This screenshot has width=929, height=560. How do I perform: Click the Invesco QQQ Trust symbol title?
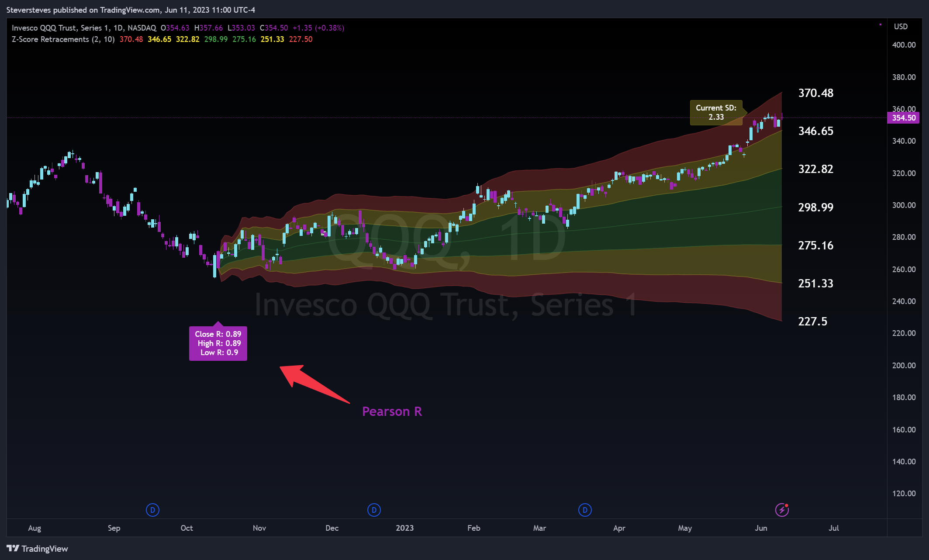point(84,28)
